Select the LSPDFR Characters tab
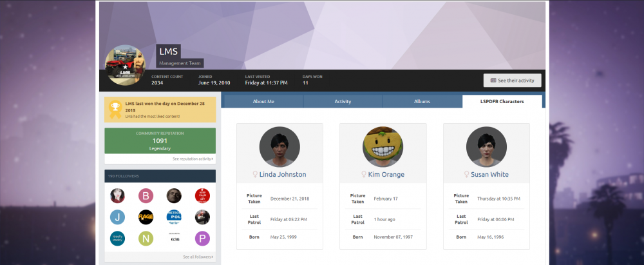The width and height of the screenshot is (644, 265). (502, 101)
